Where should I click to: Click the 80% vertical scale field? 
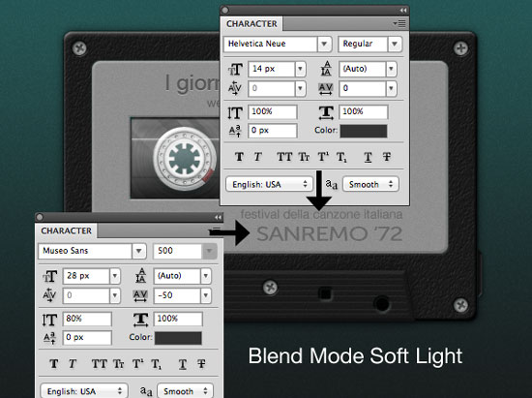(x=87, y=319)
